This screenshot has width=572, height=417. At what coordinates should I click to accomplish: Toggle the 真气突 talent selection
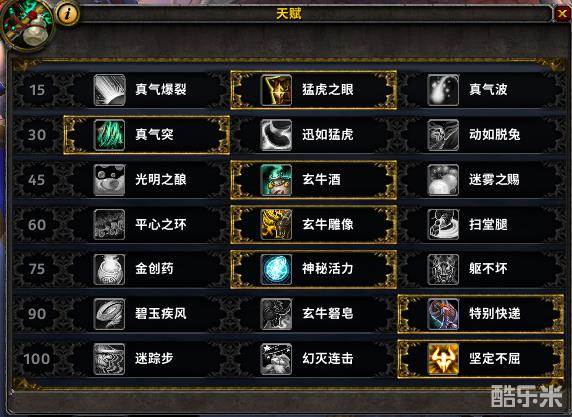(147, 135)
